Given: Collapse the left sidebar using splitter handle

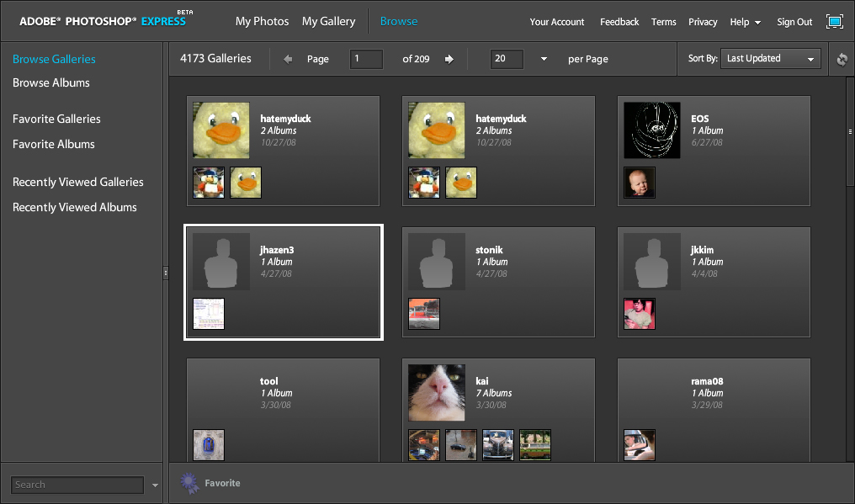Looking at the screenshot, I should (166, 272).
